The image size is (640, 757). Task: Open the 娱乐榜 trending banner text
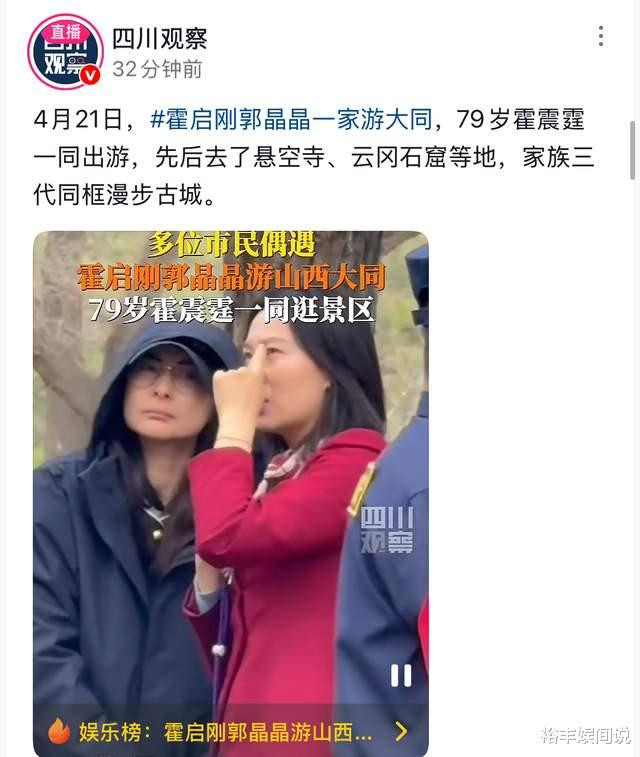click(226, 732)
